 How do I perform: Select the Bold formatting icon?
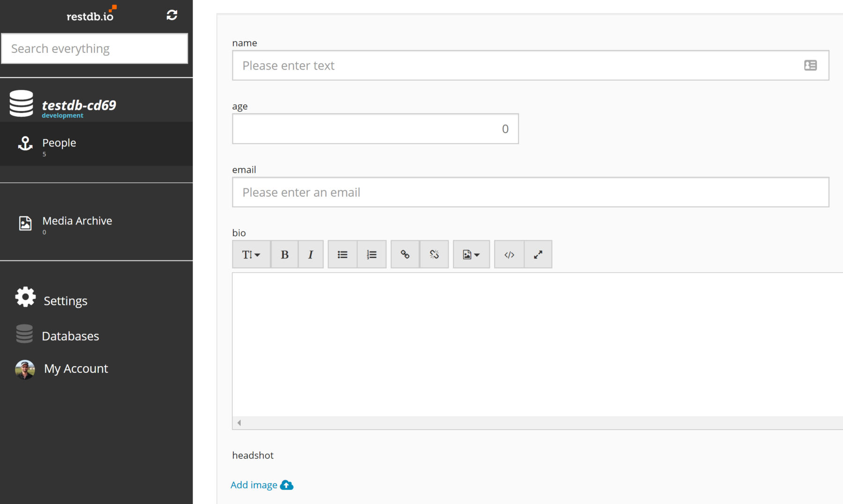284,254
